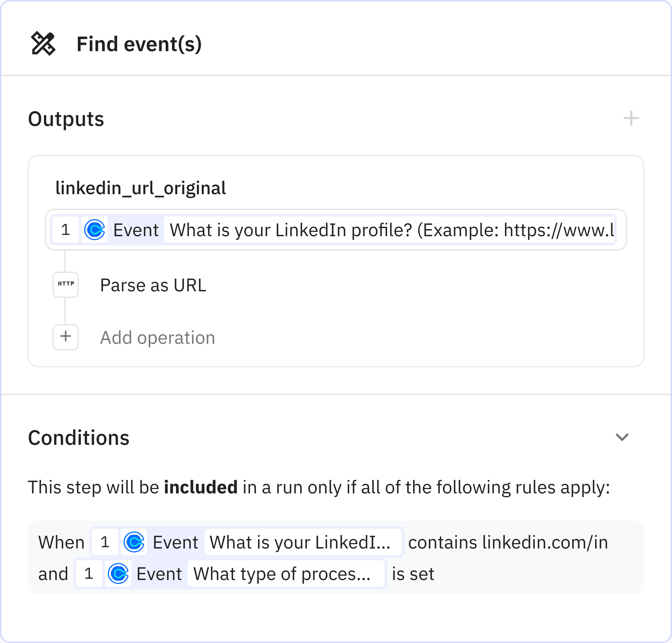
Task: Click the Conditions section heading
Action: (79, 438)
